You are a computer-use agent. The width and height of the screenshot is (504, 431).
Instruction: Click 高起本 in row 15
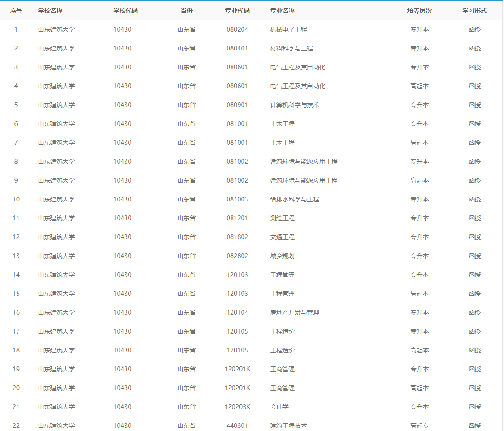point(419,294)
